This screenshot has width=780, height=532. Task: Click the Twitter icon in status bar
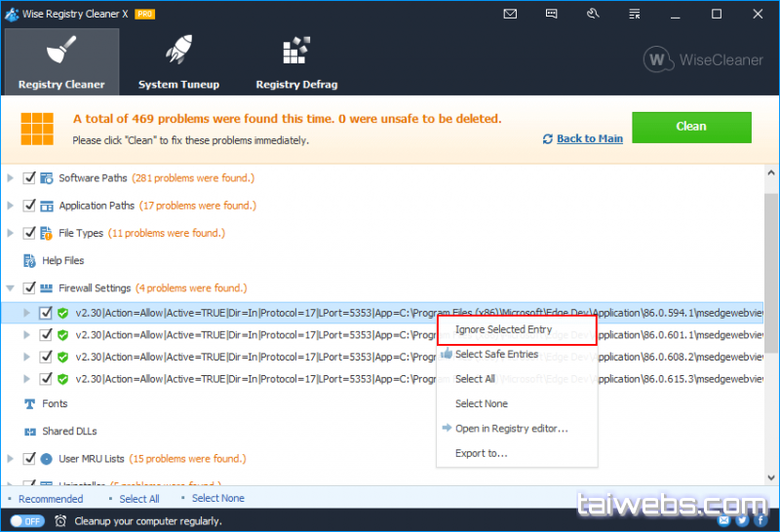741,521
